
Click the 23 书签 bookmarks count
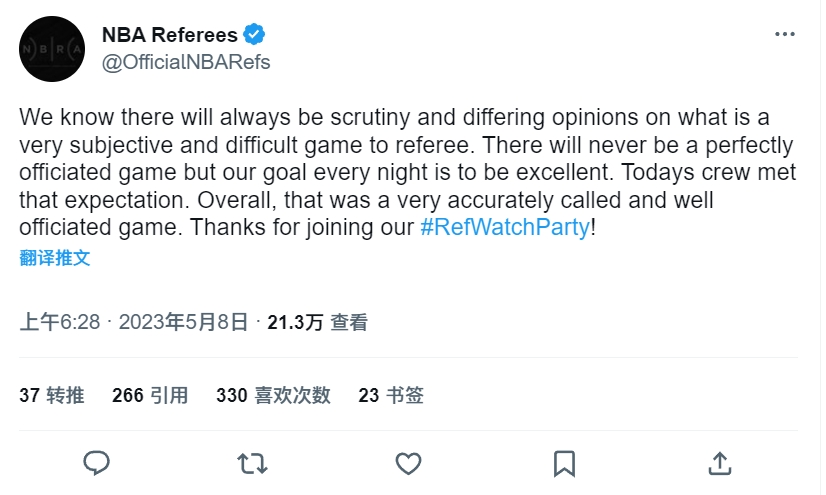click(391, 395)
